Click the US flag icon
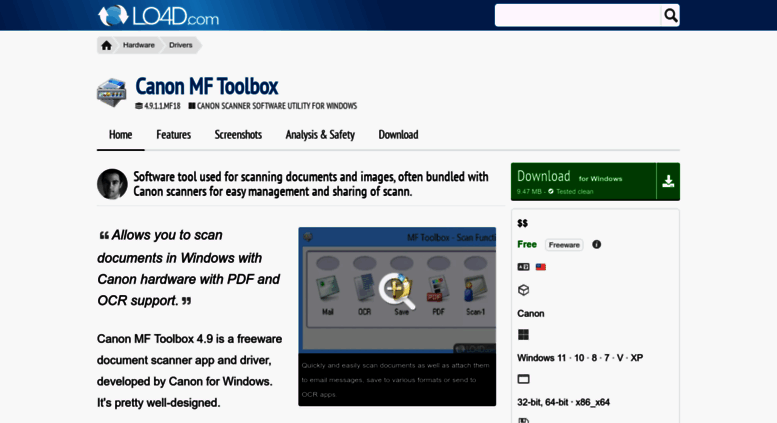This screenshot has width=777, height=423. coord(541,267)
